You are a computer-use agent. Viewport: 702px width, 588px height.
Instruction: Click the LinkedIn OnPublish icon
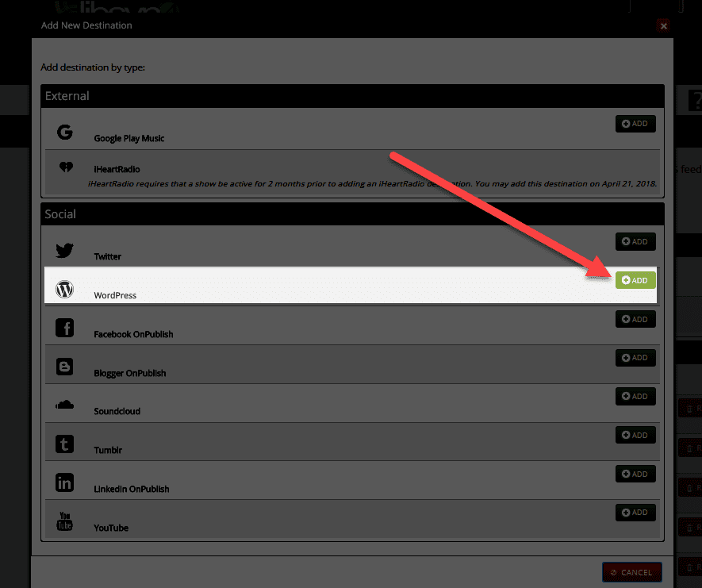(x=65, y=482)
